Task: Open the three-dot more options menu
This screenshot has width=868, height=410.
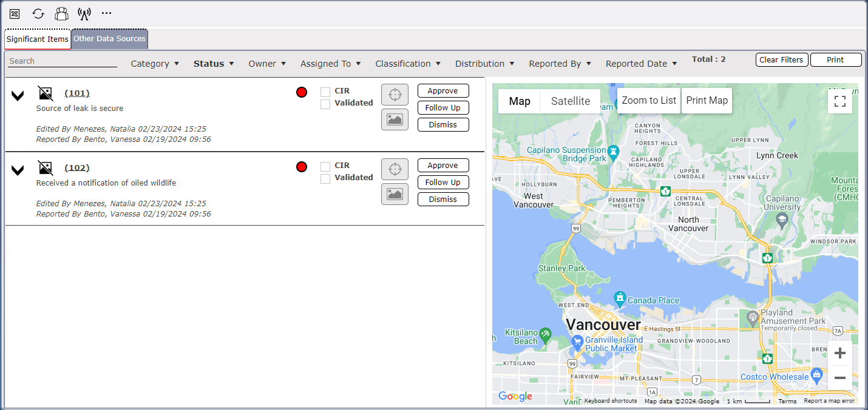Action: 107,13
